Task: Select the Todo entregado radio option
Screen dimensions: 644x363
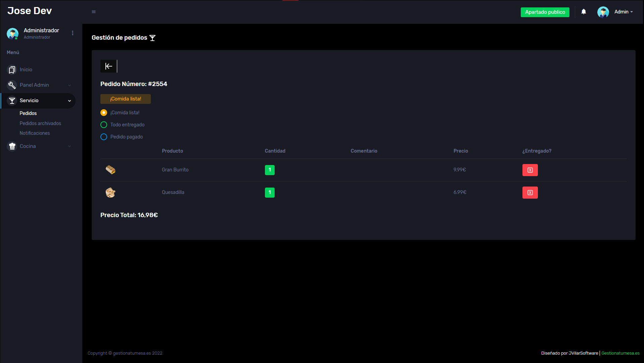Action: (x=104, y=125)
